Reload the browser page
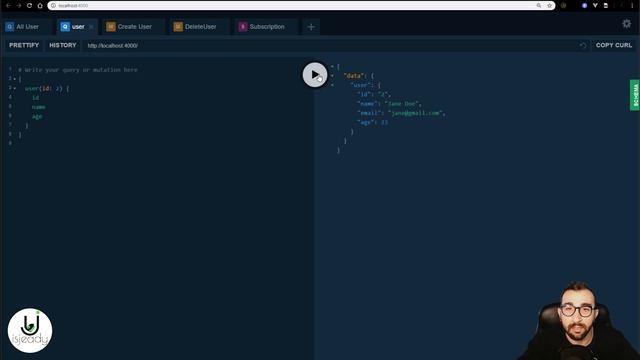Viewport: 640px width, 360px height. (x=29, y=5)
